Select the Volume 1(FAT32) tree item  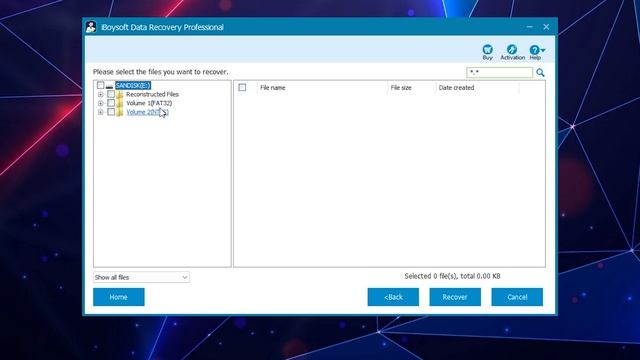(x=149, y=103)
